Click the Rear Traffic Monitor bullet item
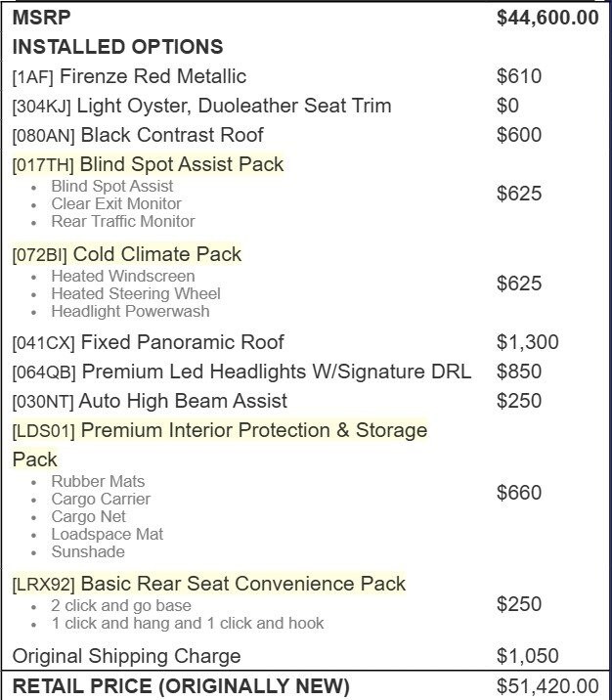Viewport: 612px width, 700px height. [123, 221]
